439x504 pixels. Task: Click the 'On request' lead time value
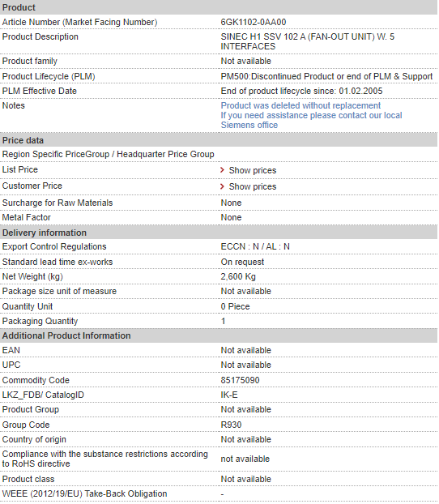[242, 263]
